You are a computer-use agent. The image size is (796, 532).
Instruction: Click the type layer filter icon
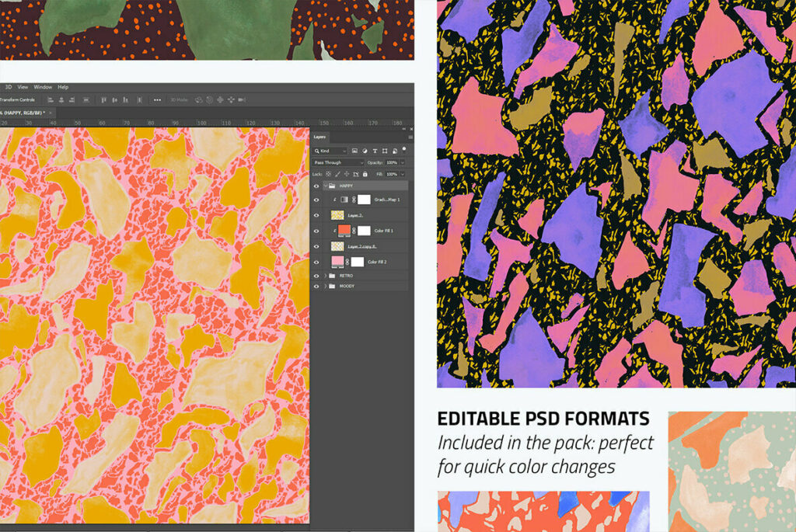coord(375,151)
